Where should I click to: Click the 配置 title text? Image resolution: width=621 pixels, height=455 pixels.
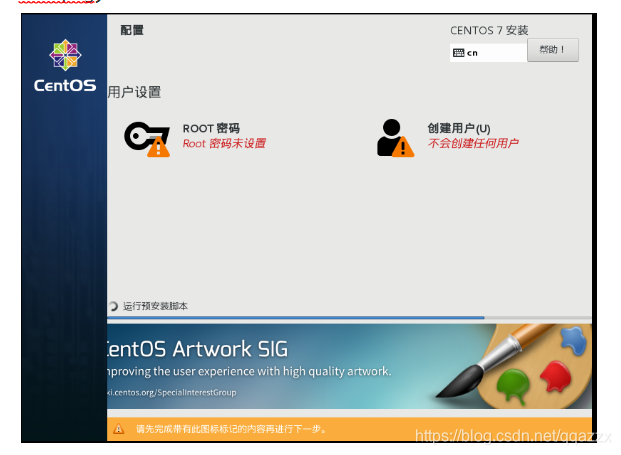132,30
